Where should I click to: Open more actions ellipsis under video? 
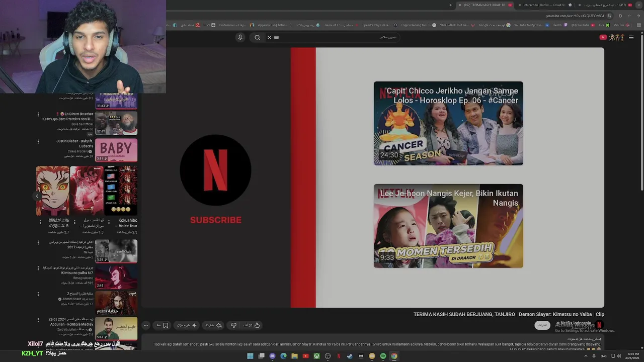(x=146, y=325)
